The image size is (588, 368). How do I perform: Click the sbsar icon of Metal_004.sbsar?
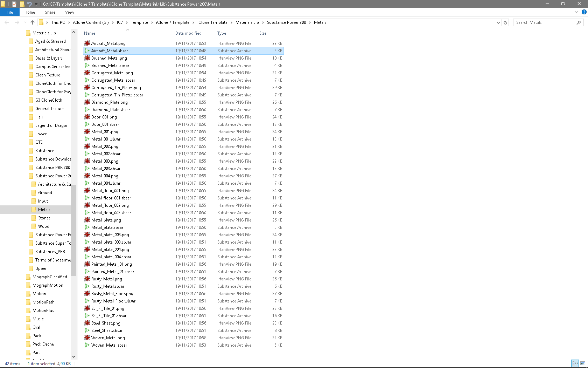point(87,183)
